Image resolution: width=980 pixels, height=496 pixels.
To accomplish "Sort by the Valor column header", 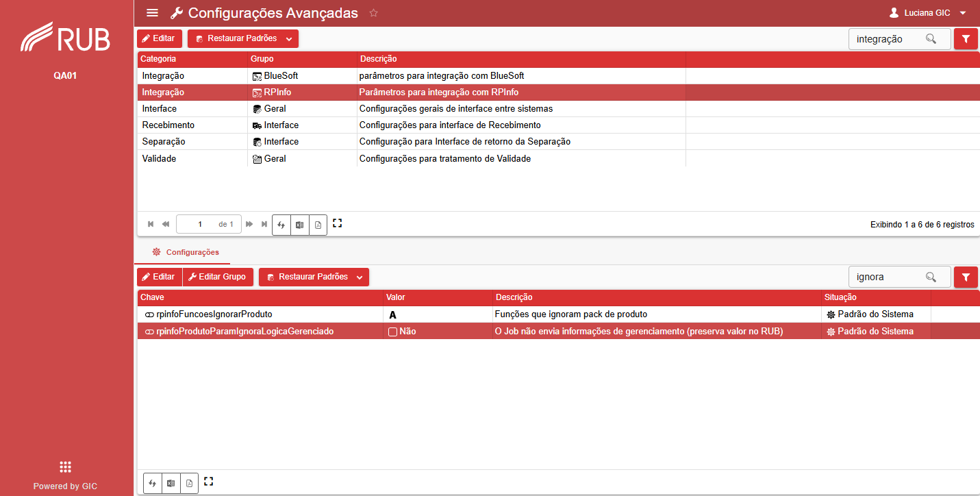I will [438, 297].
